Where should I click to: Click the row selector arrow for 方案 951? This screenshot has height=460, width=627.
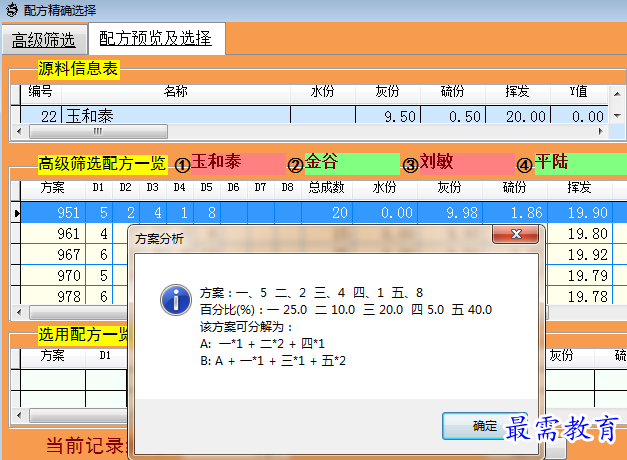point(16,213)
